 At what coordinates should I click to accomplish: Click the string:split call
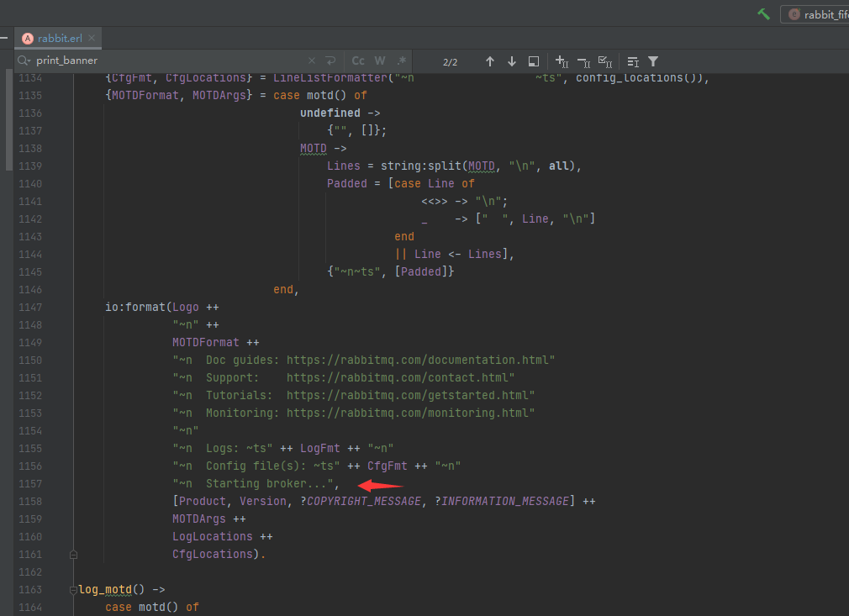[420, 166]
